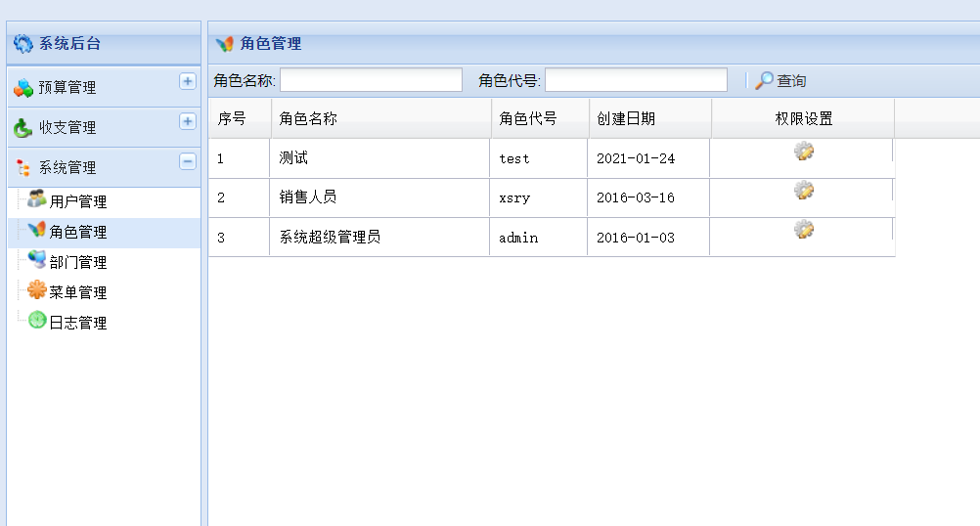The width and height of the screenshot is (980, 526).
Task: Focus the 角色代号 input field
Action: [637, 80]
